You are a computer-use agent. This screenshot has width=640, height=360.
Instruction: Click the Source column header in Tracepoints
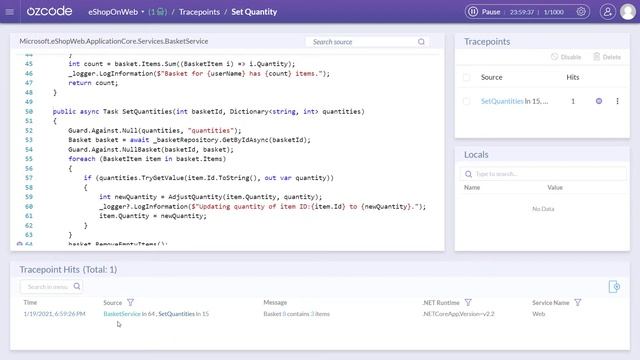coord(491,77)
